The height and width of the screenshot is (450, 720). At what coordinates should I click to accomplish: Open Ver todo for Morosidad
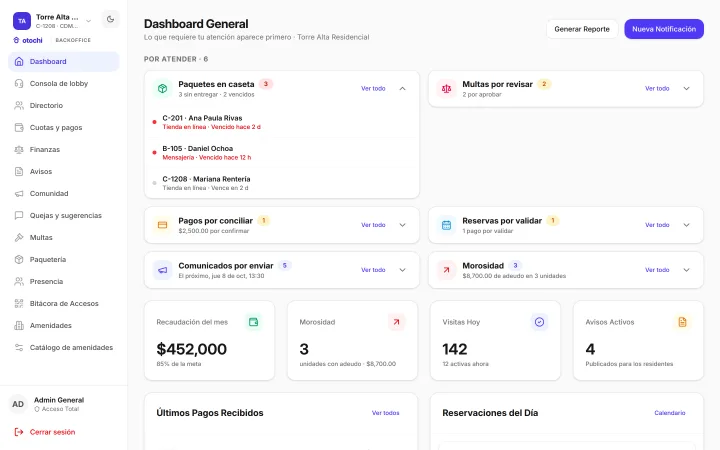[657, 270]
